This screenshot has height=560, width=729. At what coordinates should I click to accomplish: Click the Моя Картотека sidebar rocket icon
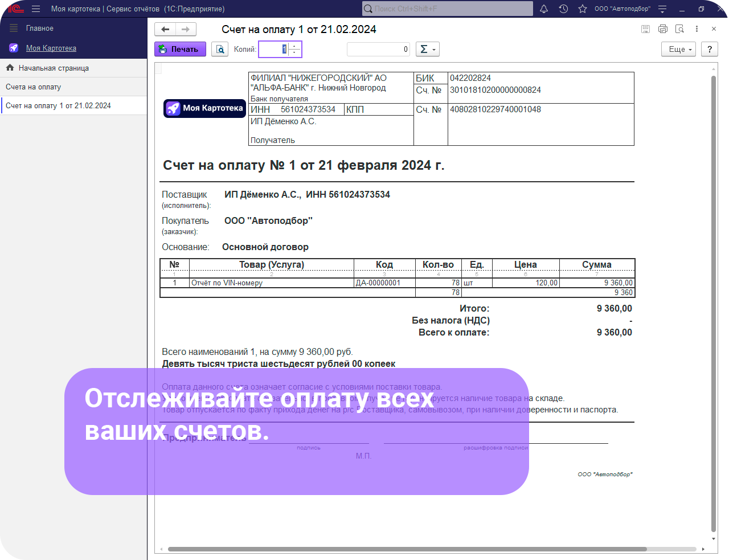pyautogui.click(x=14, y=48)
